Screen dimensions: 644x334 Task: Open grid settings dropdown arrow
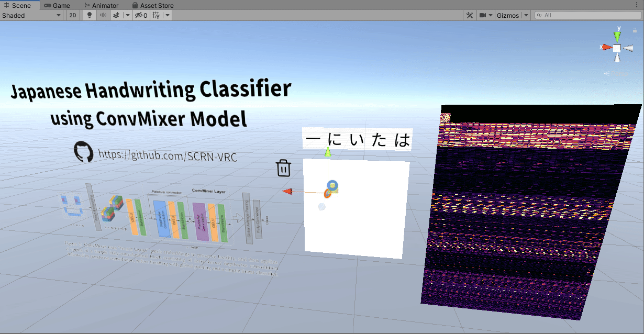click(x=167, y=15)
